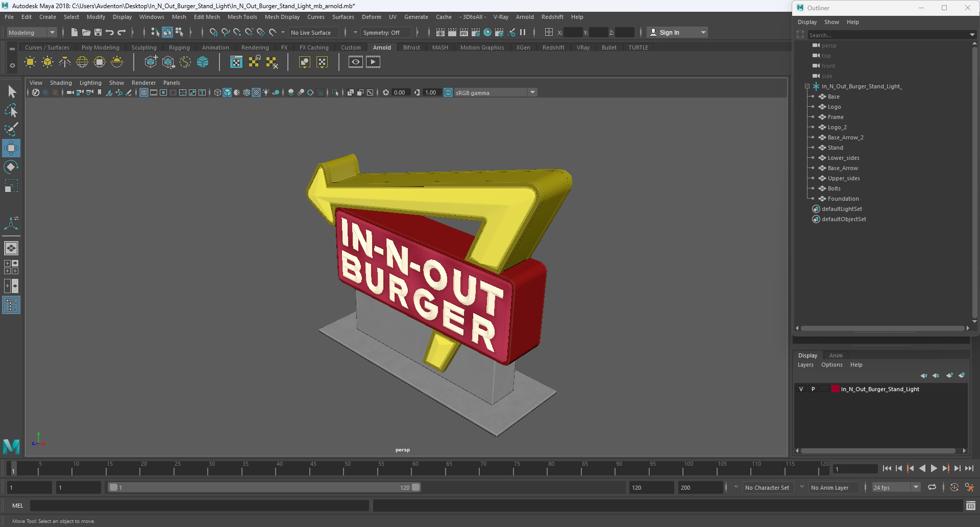The image size is (980, 527).
Task: Toggle auto keyframe button
Action: (x=954, y=487)
